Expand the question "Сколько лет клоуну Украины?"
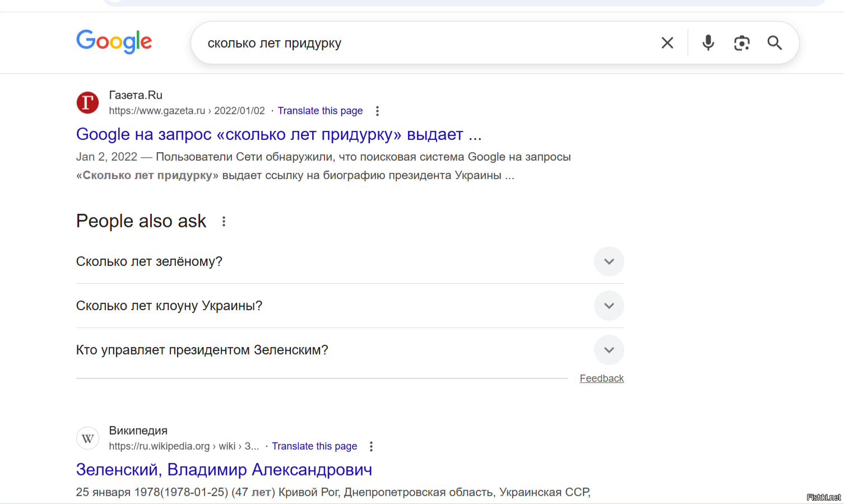 [x=609, y=306]
